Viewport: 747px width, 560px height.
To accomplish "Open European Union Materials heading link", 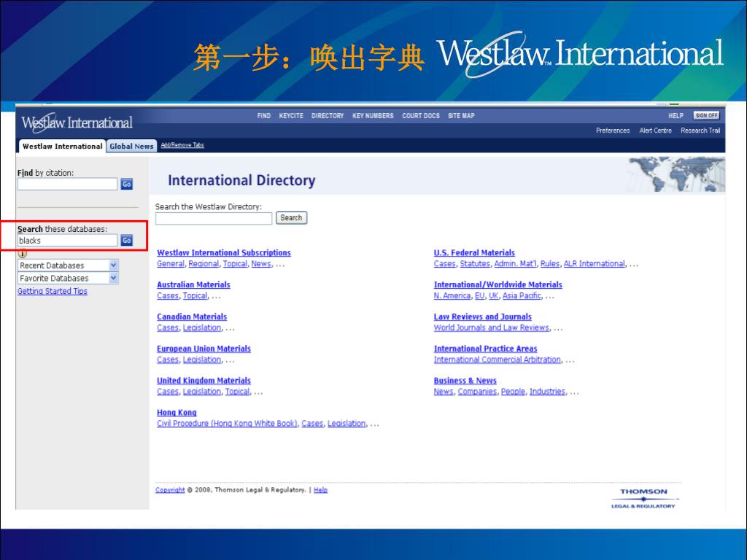I will click(x=204, y=349).
